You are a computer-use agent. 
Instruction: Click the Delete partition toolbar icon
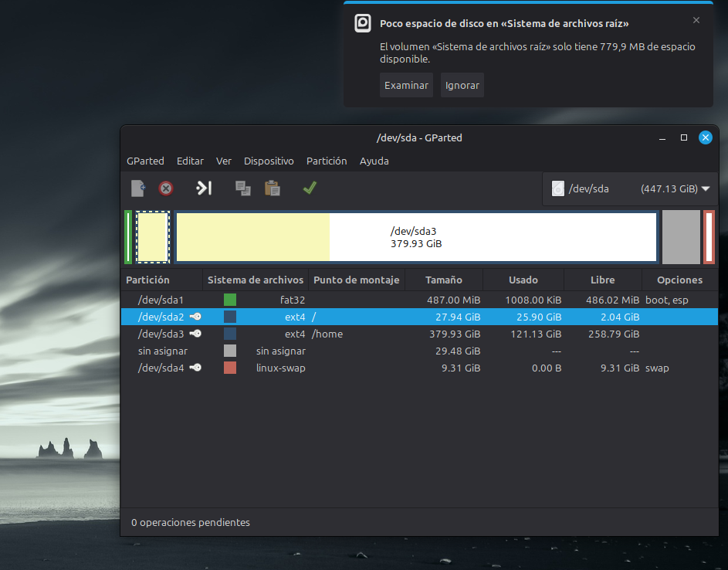pyautogui.click(x=166, y=188)
